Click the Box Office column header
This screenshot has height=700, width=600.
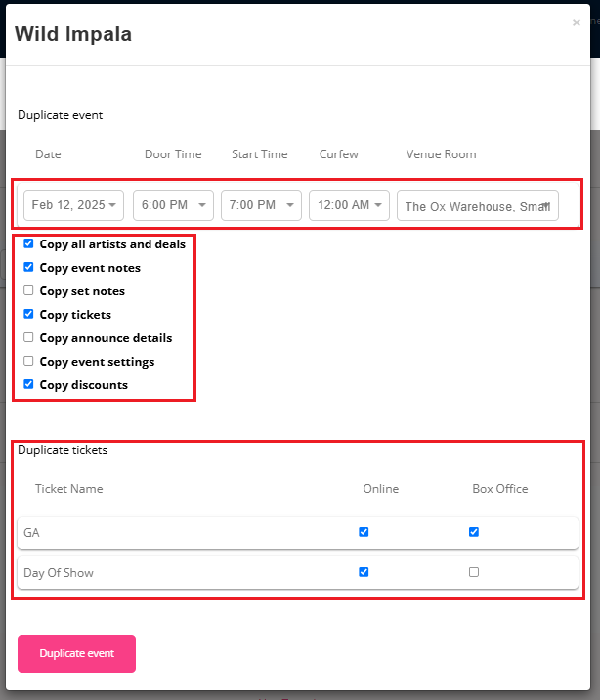(x=500, y=489)
